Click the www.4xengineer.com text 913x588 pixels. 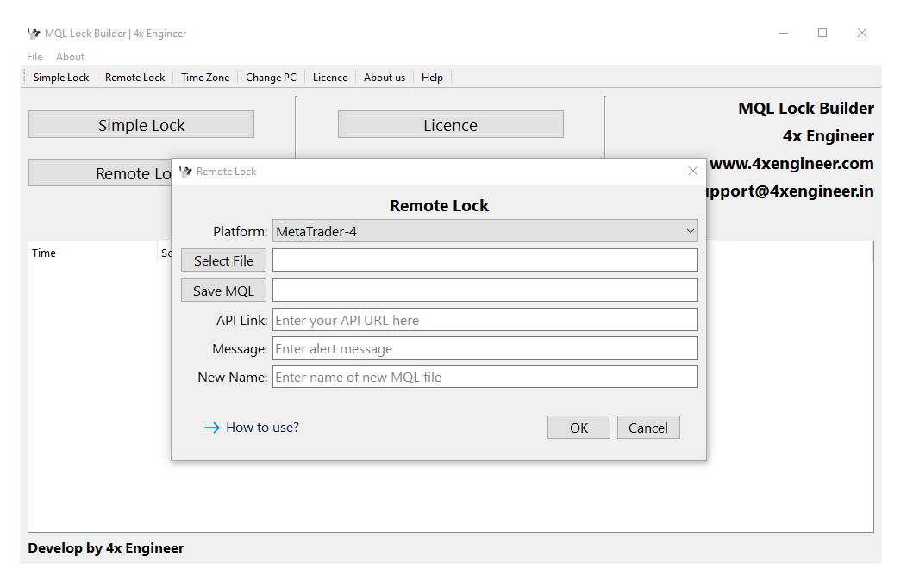click(x=791, y=163)
